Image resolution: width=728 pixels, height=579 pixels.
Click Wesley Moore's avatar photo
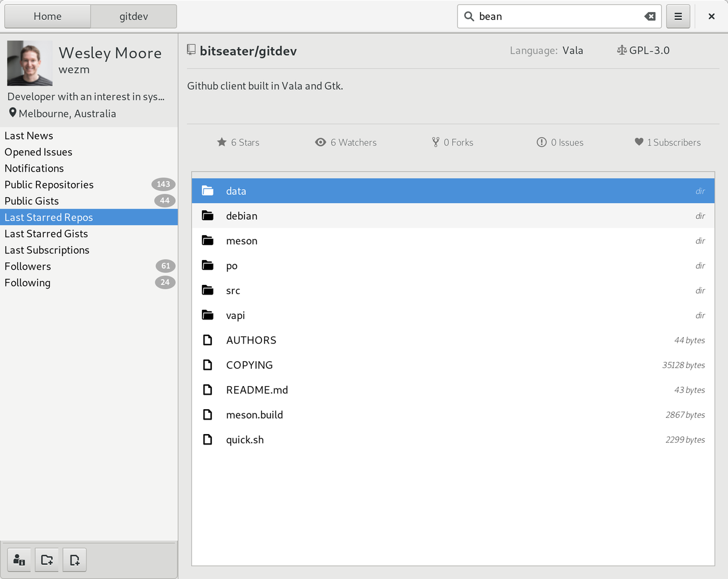point(30,63)
